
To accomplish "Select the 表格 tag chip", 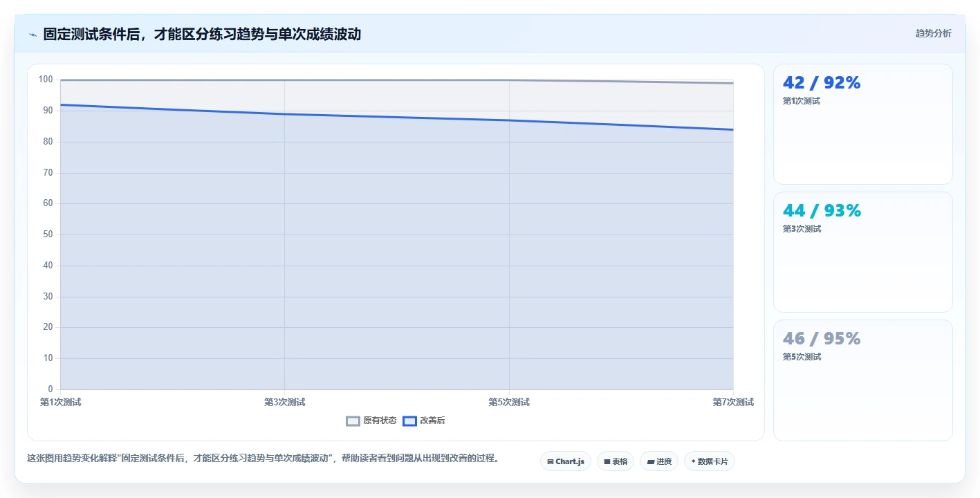I will pyautogui.click(x=616, y=461).
